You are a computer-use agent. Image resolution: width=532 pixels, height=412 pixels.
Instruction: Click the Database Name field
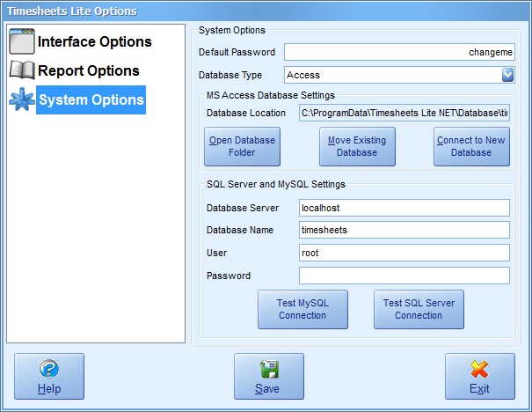(404, 230)
